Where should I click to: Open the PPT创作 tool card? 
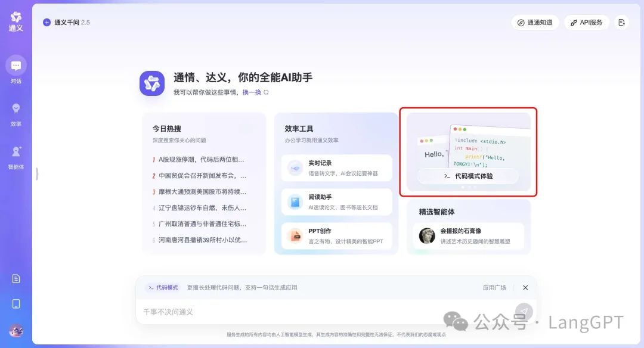(337, 236)
